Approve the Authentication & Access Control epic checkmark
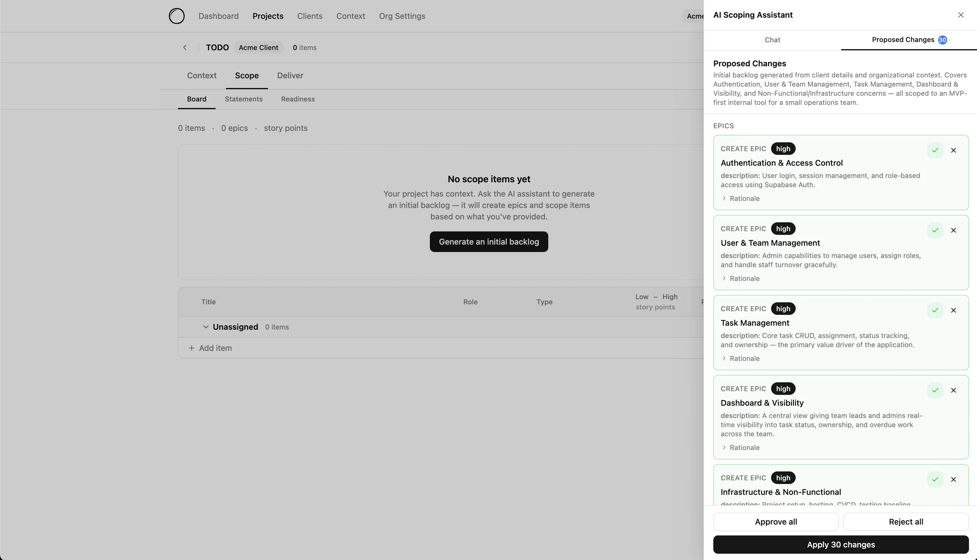The height and width of the screenshot is (560, 977). [935, 150]
